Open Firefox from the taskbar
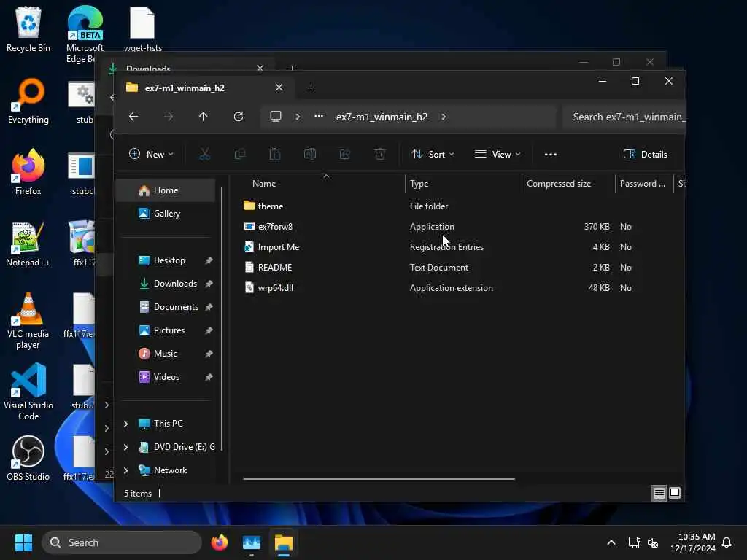 point(219,542)
